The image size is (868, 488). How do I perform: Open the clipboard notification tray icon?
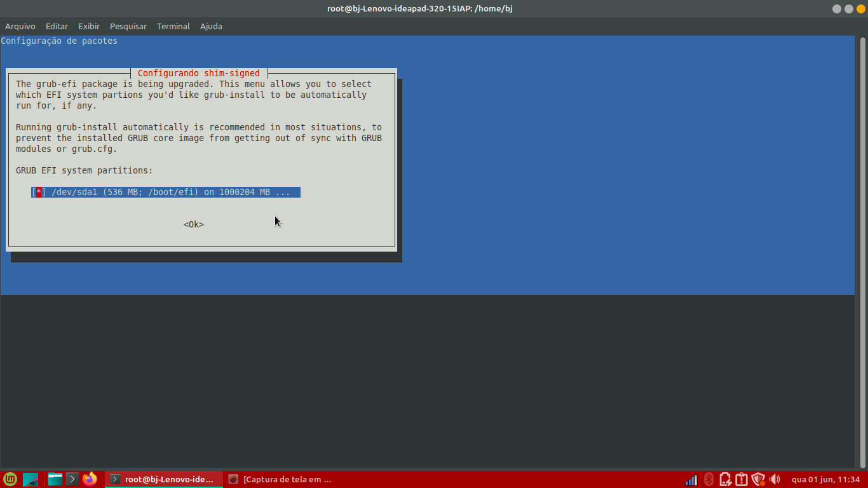click(x=741, y=480)
